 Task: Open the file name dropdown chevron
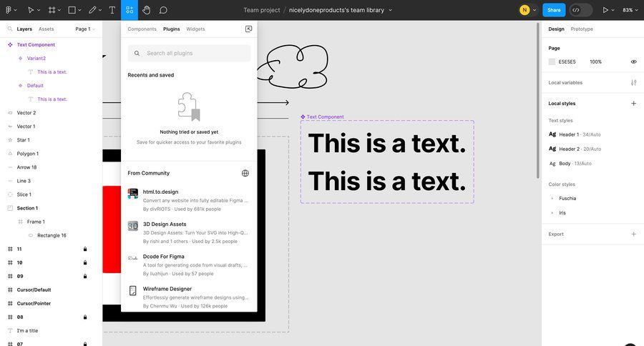[390, 10]
